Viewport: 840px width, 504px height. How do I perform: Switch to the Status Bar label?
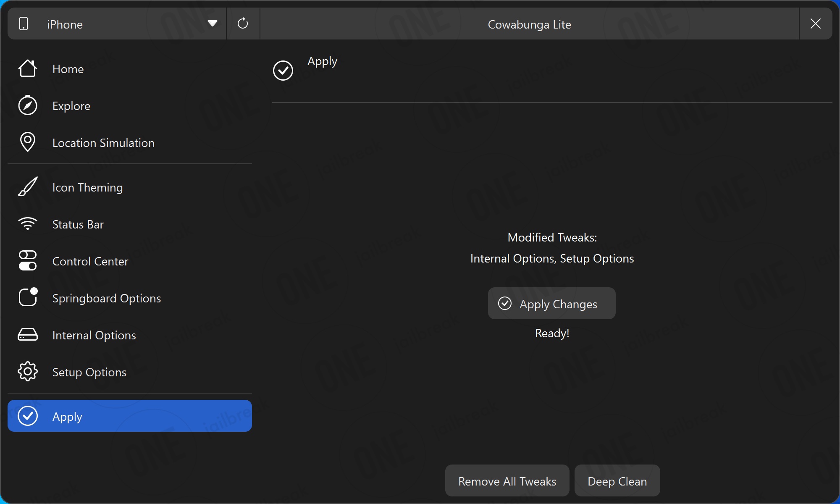pyautogui.click(x=78, y=224)
